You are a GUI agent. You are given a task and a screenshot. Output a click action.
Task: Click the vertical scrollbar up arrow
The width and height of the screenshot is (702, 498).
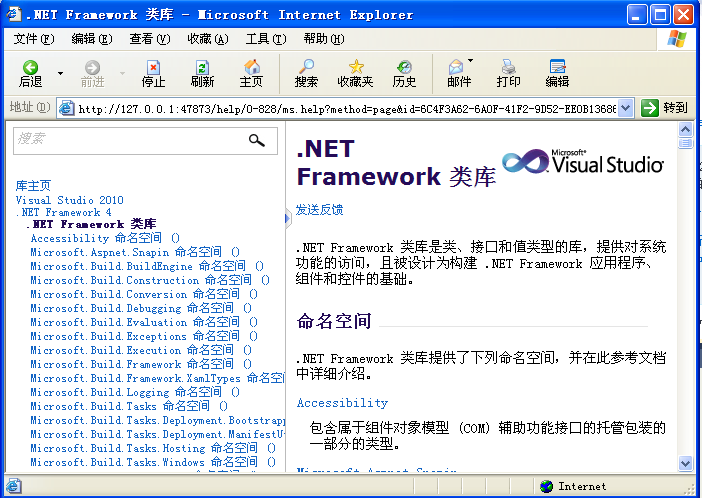(685, 130)
